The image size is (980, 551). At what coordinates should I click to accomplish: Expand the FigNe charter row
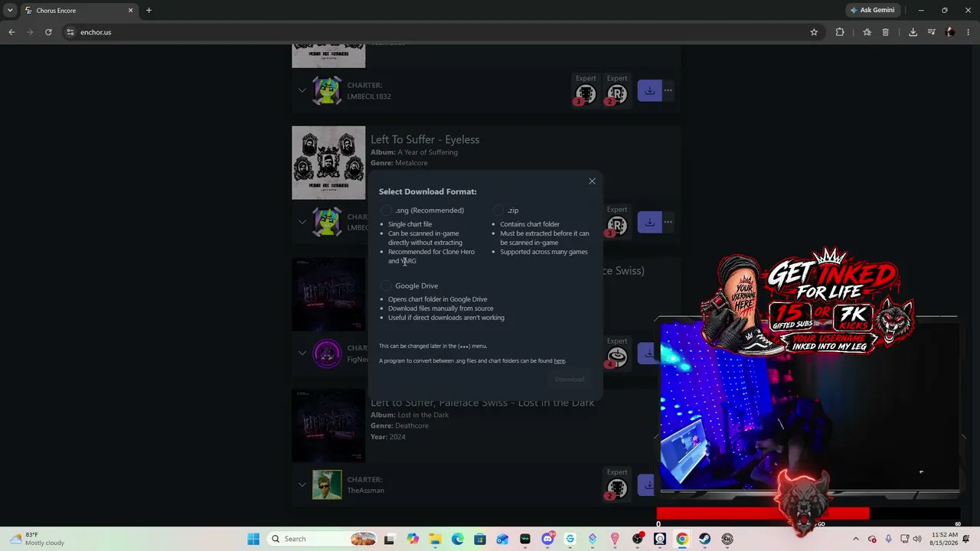[x=302, y=353]
